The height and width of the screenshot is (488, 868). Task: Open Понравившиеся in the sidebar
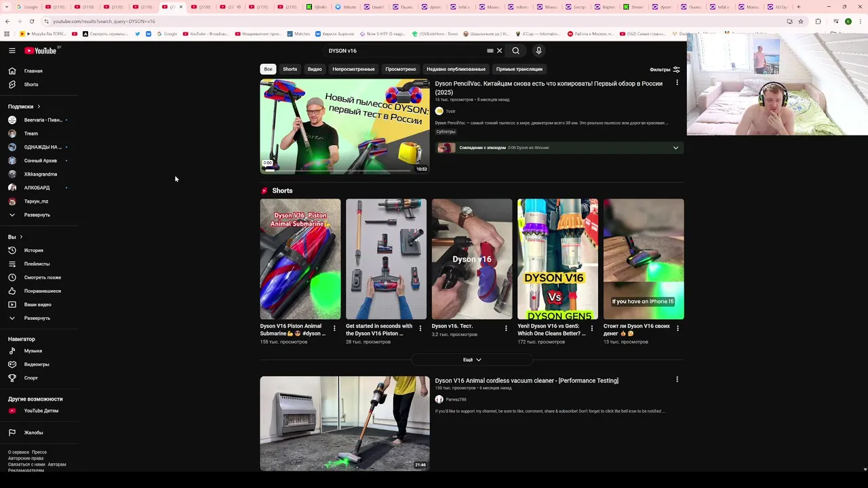point(42,291)
